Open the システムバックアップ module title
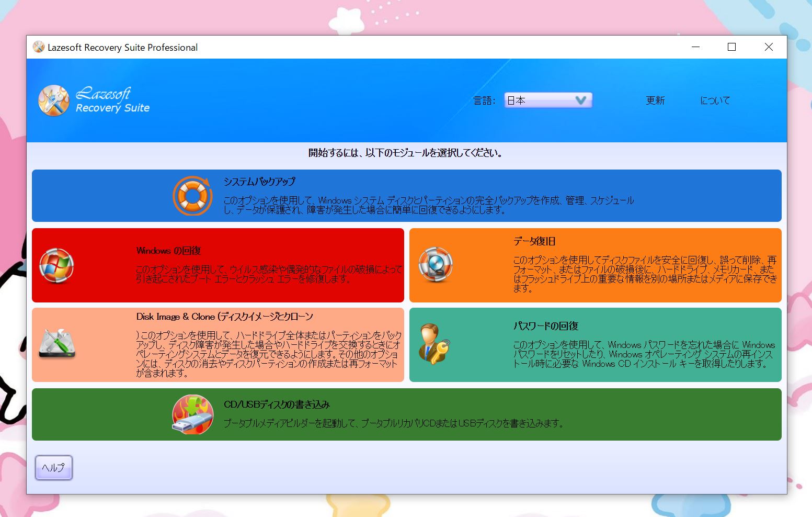812x517 pixels. tap(259, 182)
